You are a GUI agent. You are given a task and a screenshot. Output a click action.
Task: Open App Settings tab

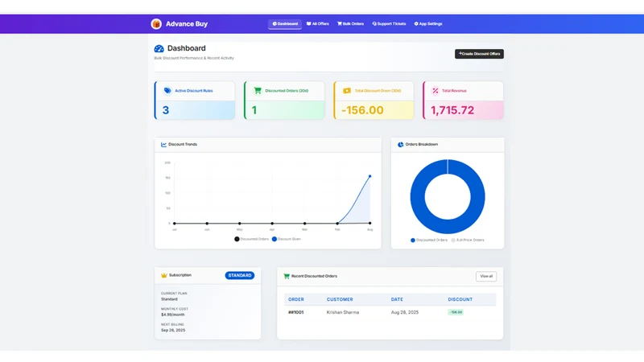click(428, 24)
